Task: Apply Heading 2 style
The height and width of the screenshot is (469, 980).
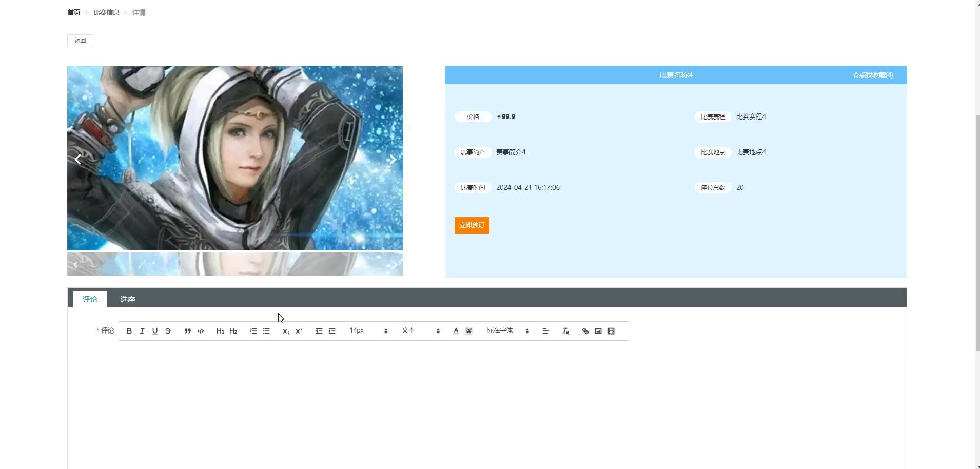Action: click(233, 331)
